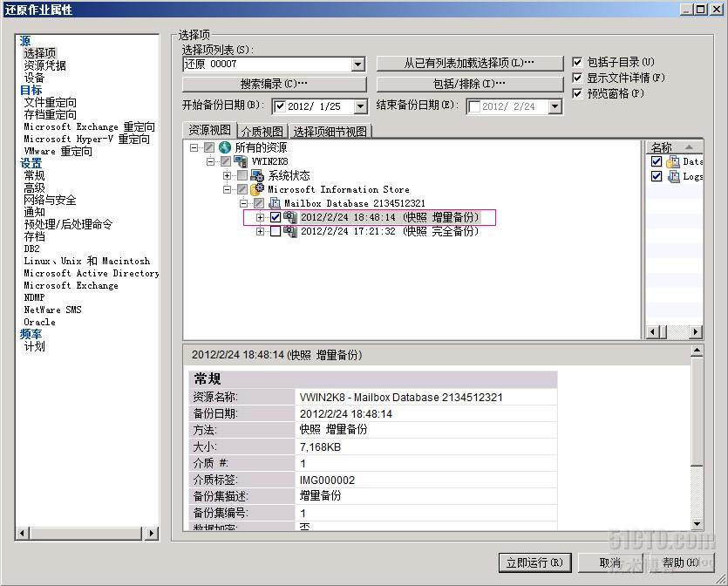Toggle 显示文件详情 checkbox
This screenshot has height=586, width=728.
[x=577, y=78]
